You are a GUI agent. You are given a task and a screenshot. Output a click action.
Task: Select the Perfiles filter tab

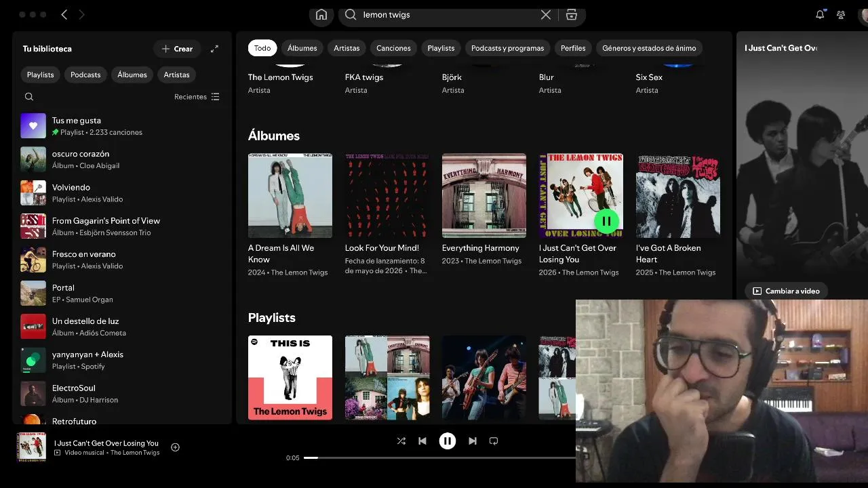[x=573, y=48]
